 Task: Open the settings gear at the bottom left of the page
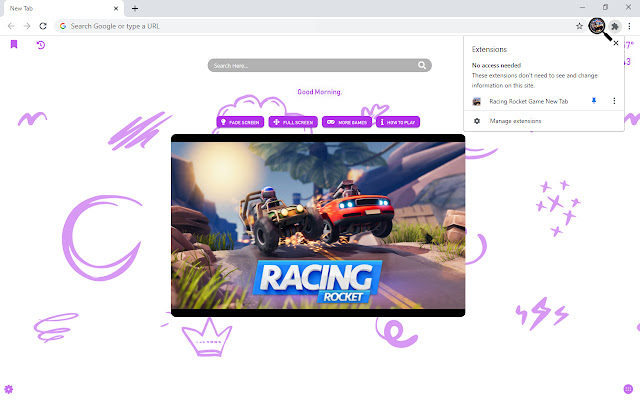(9, 389)
